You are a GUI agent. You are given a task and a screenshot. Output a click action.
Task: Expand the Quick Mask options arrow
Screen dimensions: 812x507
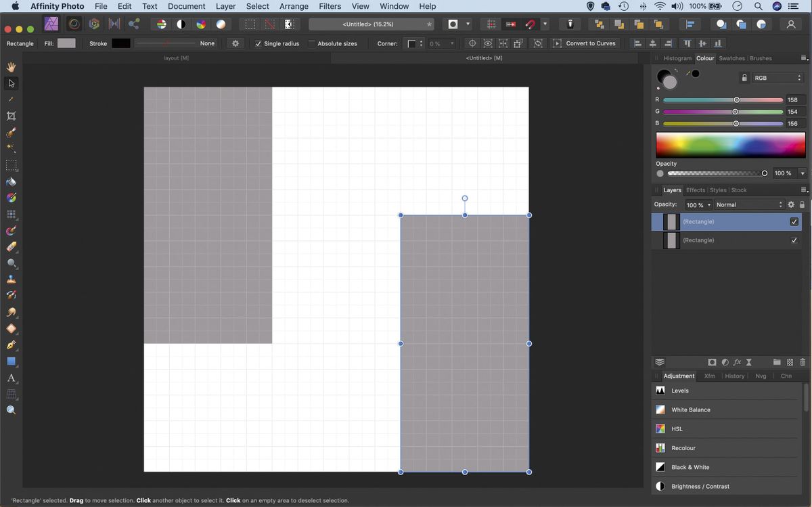click(x=468, y=24)
